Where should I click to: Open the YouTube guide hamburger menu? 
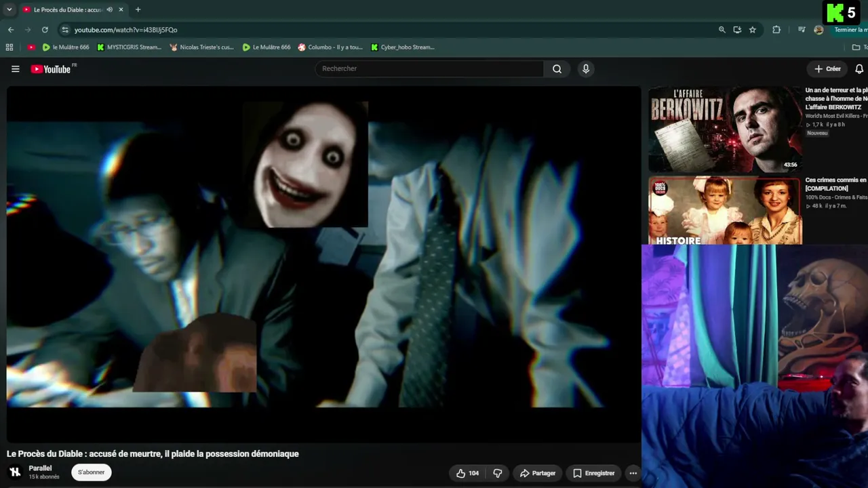tap(16, 68)
